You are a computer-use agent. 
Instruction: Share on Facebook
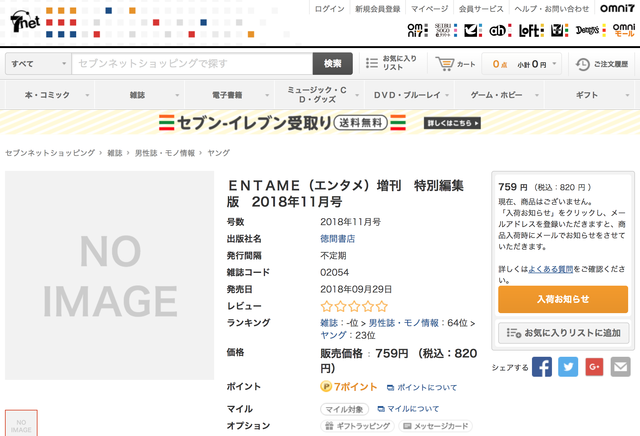pos(542,367)
